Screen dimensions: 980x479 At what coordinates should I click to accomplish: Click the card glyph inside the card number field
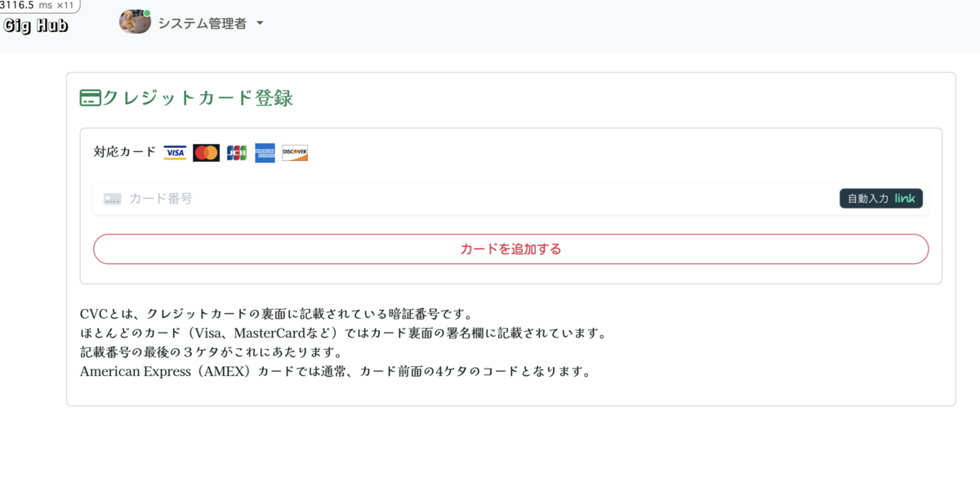coord(112,198)
